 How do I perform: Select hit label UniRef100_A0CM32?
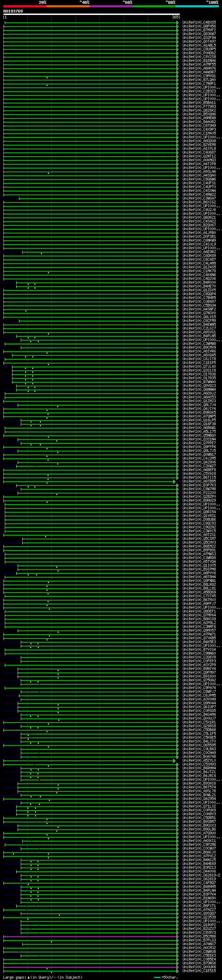coord(199,948)
